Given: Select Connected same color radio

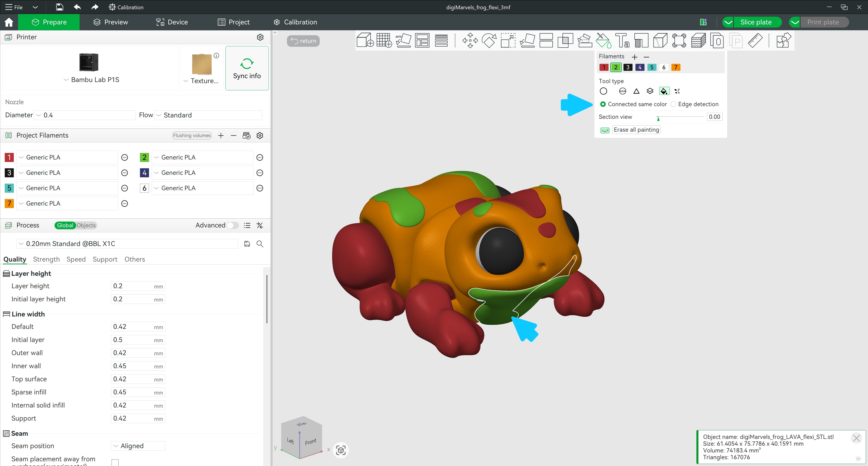Looking at the screenshot, I should [x=603, y=104].
